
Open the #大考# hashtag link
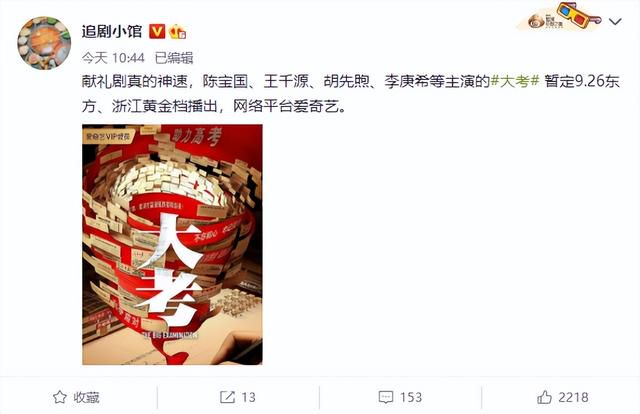515,82
